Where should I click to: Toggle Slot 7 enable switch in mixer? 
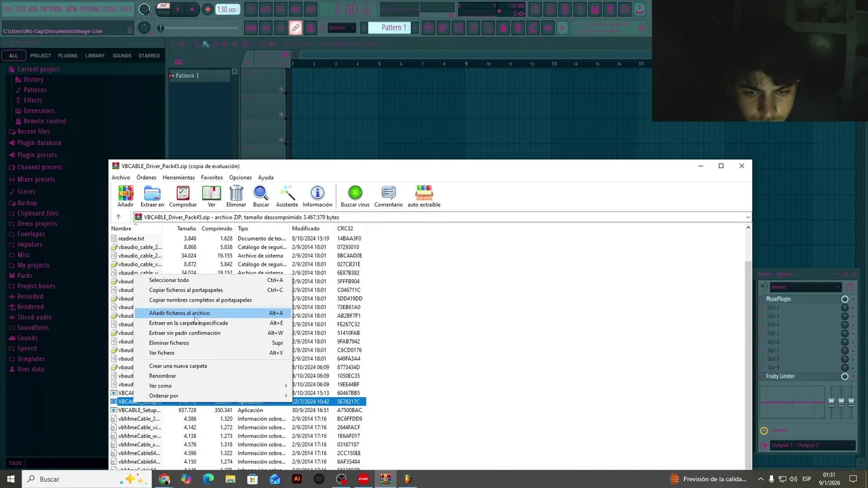[x=845, y=350]
